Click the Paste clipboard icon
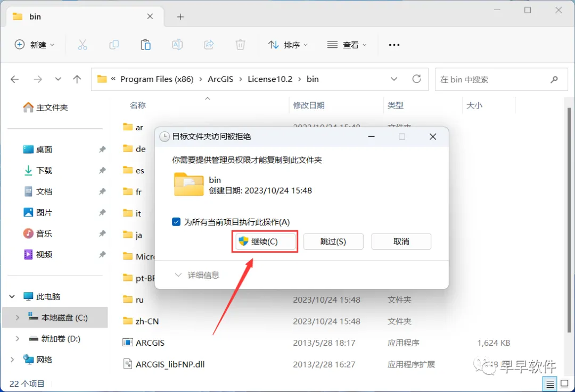575x392 pixels. tap(145, 45)
